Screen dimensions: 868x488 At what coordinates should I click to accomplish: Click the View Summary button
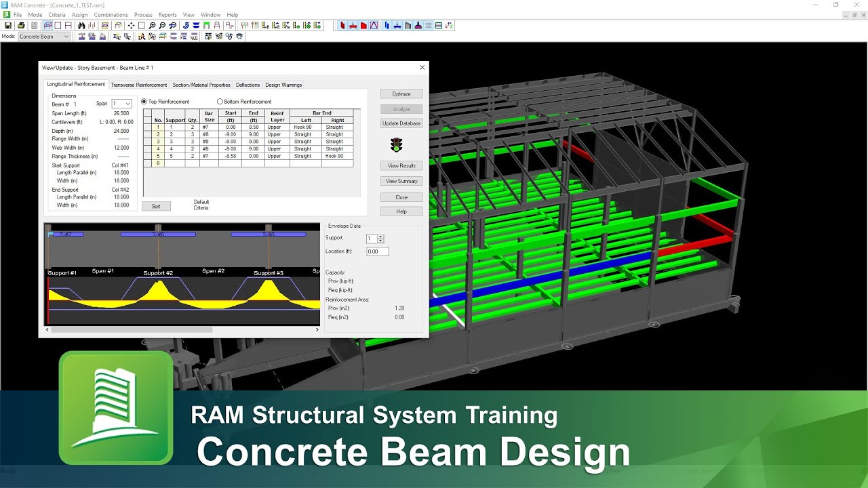tap(401, 181)
